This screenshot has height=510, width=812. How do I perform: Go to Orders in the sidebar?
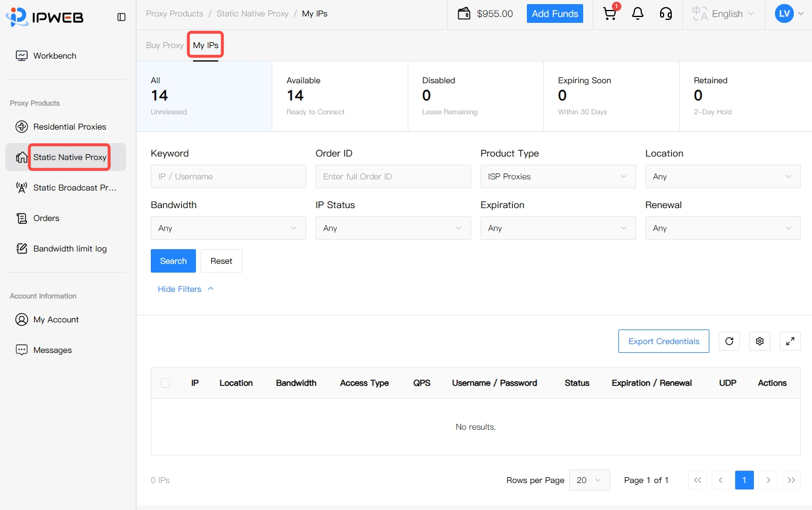(66, 218)
